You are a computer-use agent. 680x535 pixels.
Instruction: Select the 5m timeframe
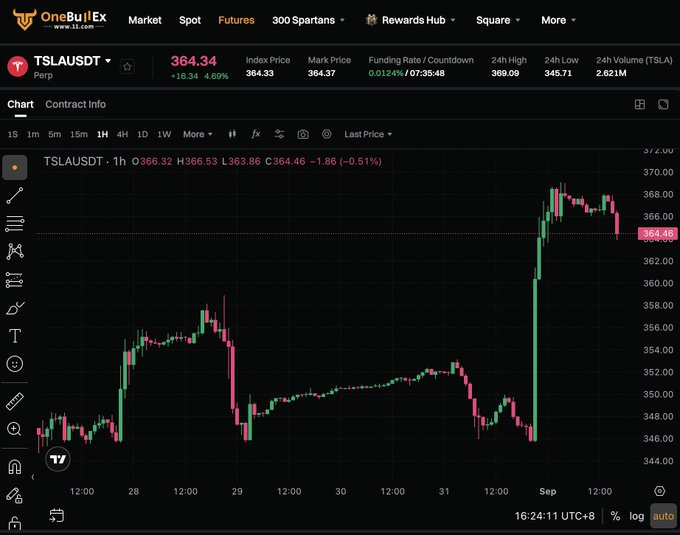coord(55,134)
